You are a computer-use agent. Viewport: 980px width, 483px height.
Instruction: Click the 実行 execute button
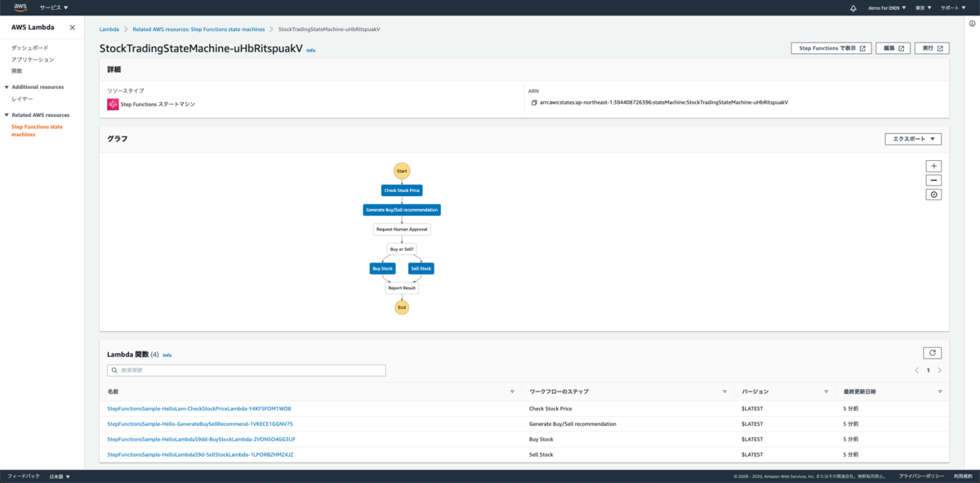point(932,48)
